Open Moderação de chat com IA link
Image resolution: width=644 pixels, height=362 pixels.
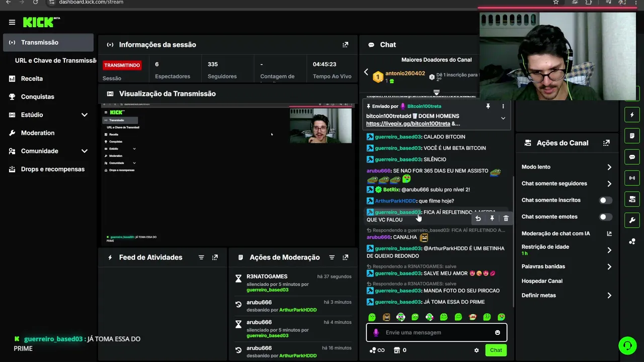[x=567, y=233]
